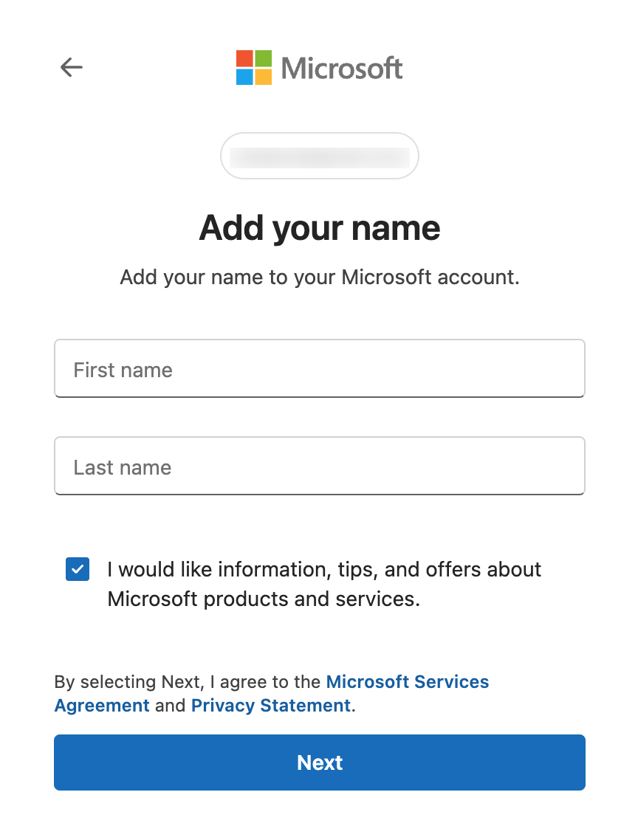638x840 pixels.
Task: Click the account subtitle text
Action: (x=319, y=277)
